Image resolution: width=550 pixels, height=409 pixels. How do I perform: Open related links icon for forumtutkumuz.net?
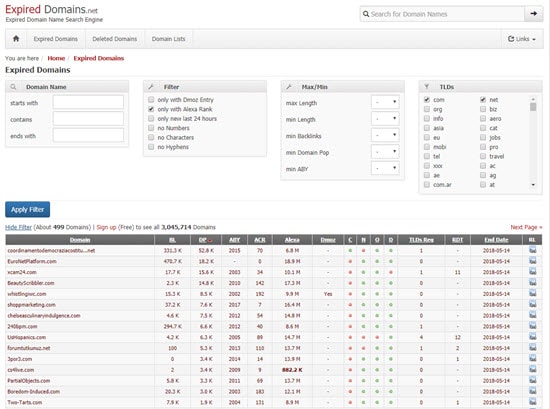[532, 348]
